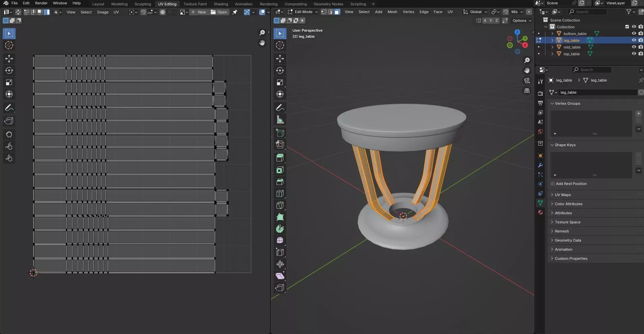Collapse the Shape Keys panel

coord(552,145)
